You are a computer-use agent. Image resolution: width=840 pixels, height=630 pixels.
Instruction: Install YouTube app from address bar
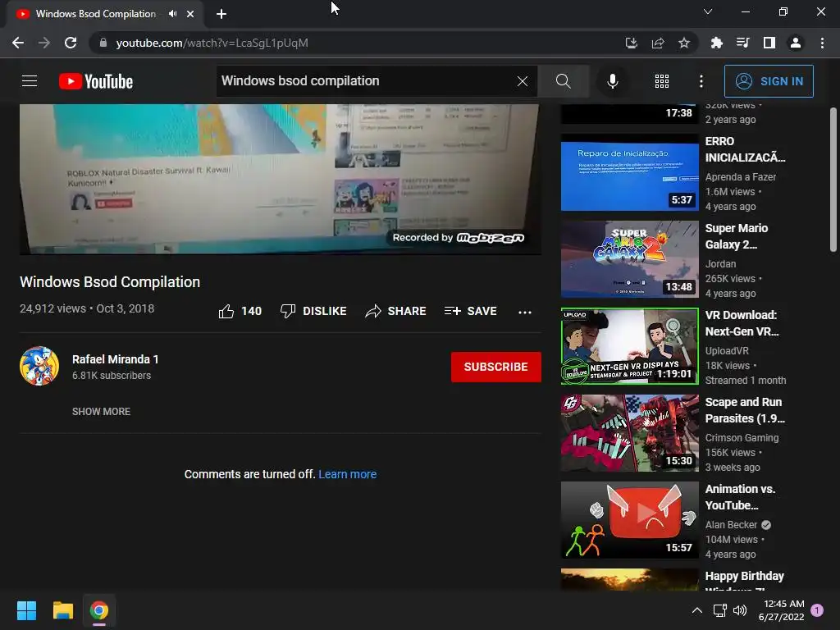632,43
